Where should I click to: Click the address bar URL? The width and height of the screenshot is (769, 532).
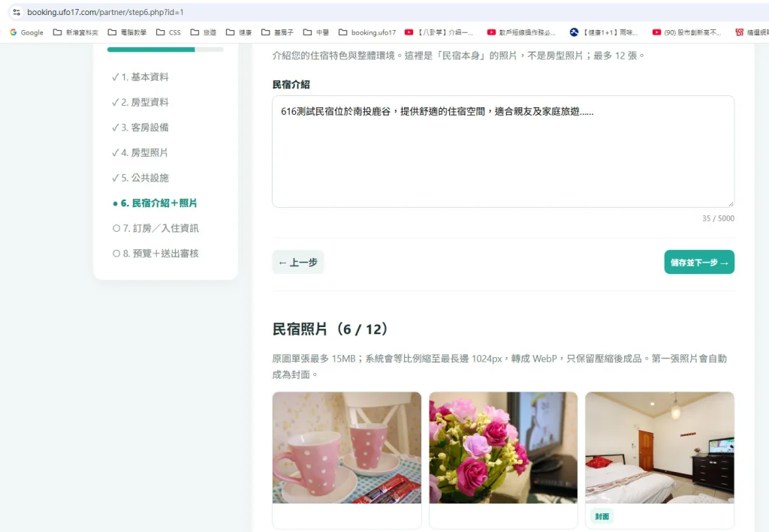point(105,12)
